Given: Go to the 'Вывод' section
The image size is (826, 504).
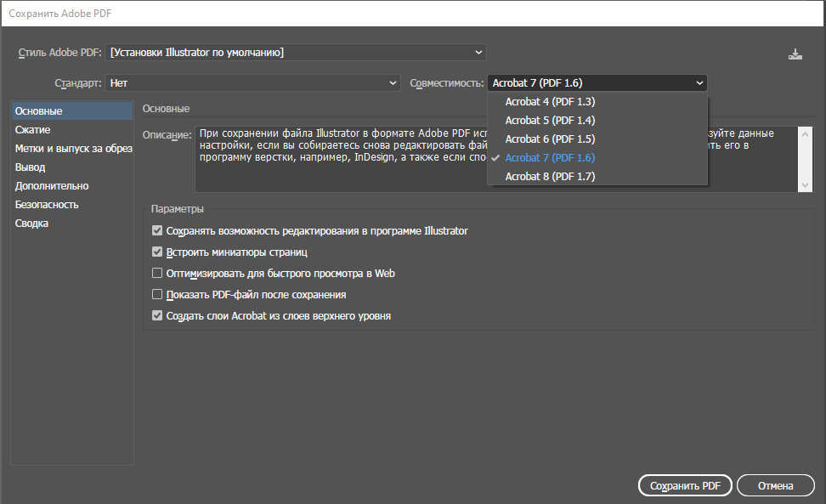Looking at the screenshot, I should pos(72,167).
